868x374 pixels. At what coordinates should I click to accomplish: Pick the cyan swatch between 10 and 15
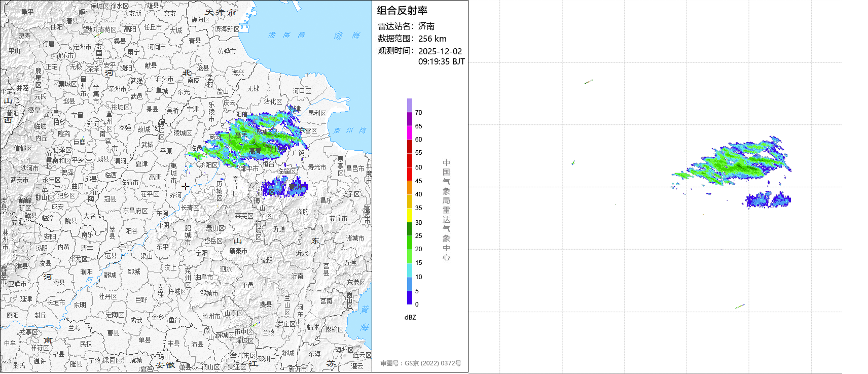(409, 270)
